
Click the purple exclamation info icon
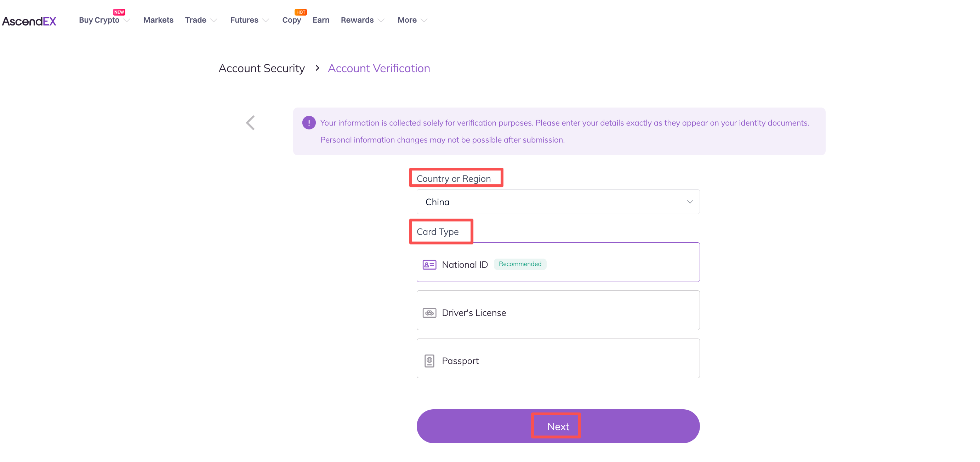pos(308,123)
